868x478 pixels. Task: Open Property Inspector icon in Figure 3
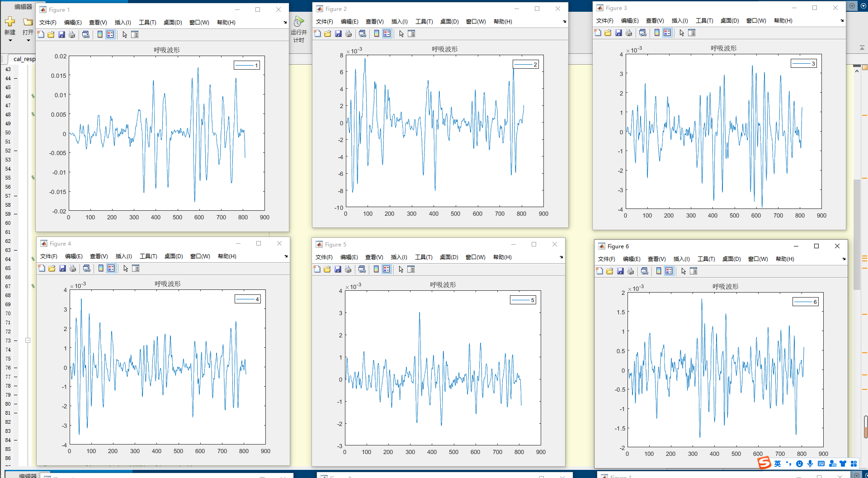[692, 33]
